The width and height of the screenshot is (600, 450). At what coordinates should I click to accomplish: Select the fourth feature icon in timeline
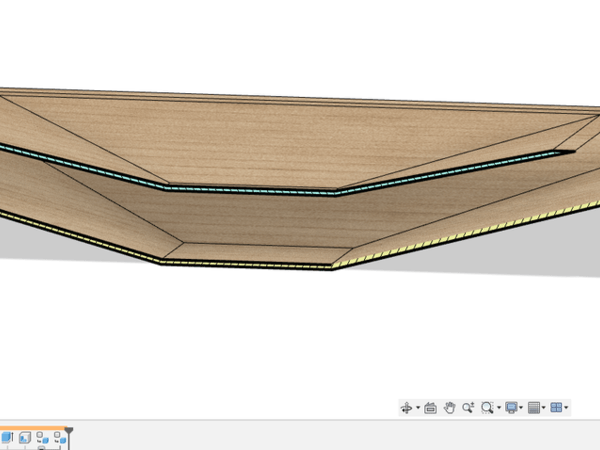59,437
